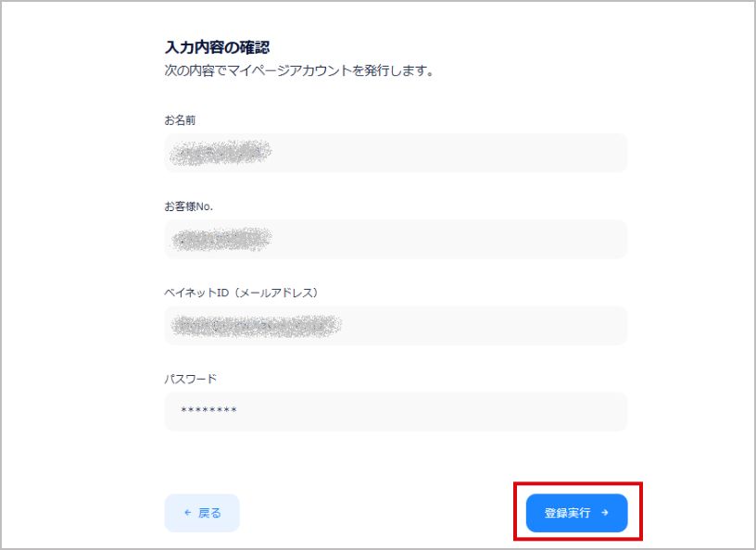Click the blurred email address value
The image size is (756, 550).
point(257,325)
